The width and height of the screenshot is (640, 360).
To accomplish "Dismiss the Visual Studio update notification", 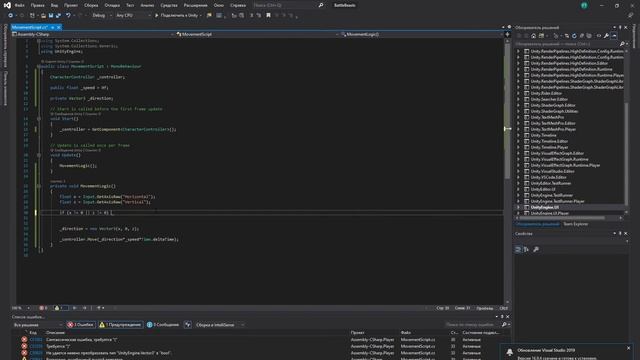I will pyautogui.click(x=629, y=348).
